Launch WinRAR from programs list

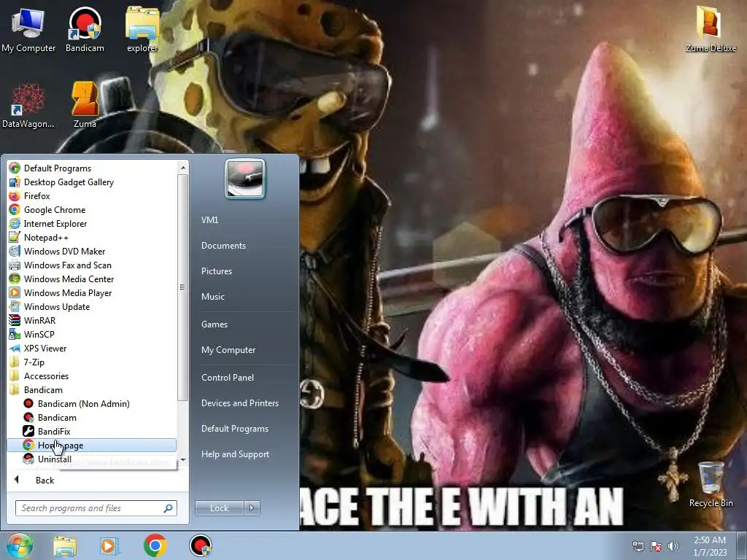(x=92, y=321)
